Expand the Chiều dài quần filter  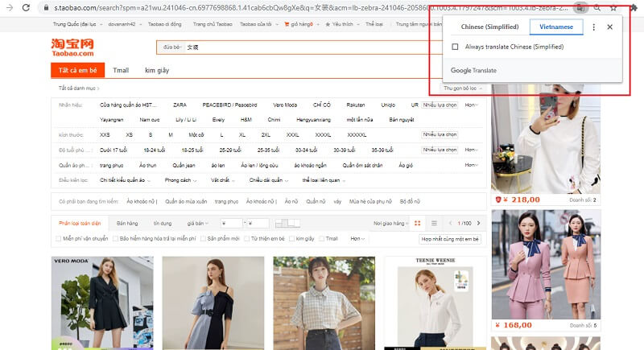tap(269, 180)
